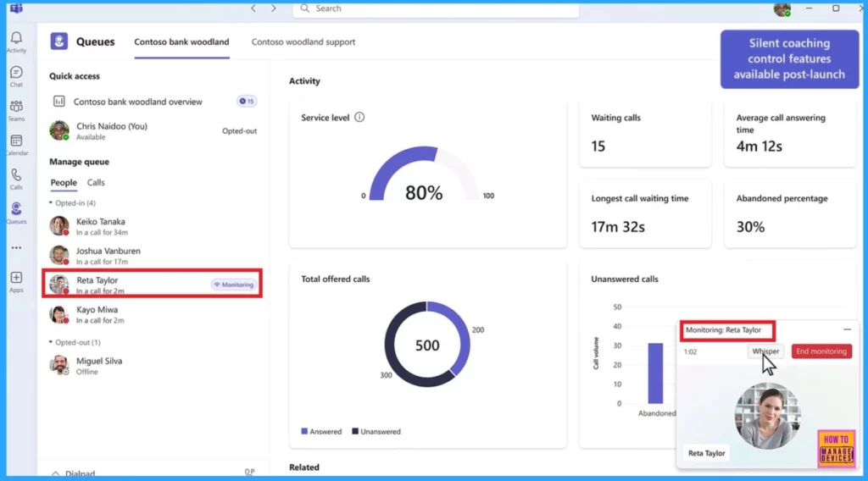
Task: Select Reta Taylor in the queue list
Action: (153, 285)
